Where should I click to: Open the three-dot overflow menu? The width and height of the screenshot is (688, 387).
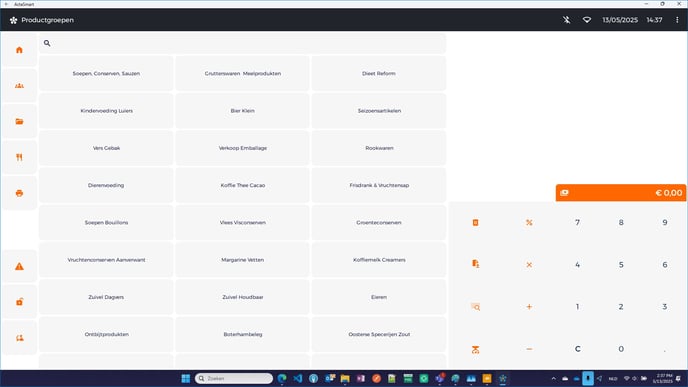click(x=677, y=20)
